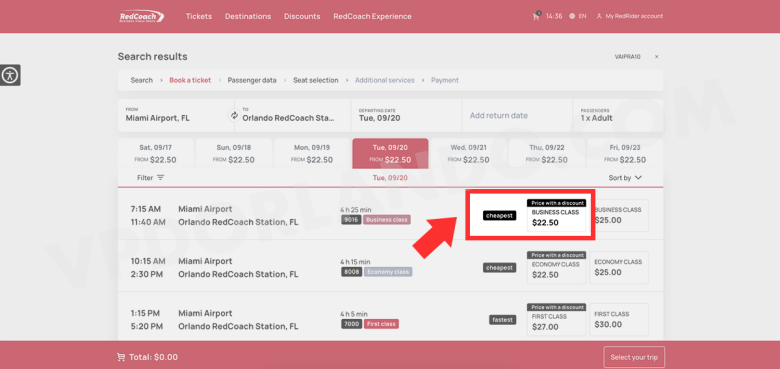The height and width of the screenshot is (369, 780).
Task: Click the user account icon
Action: [599, 16]
